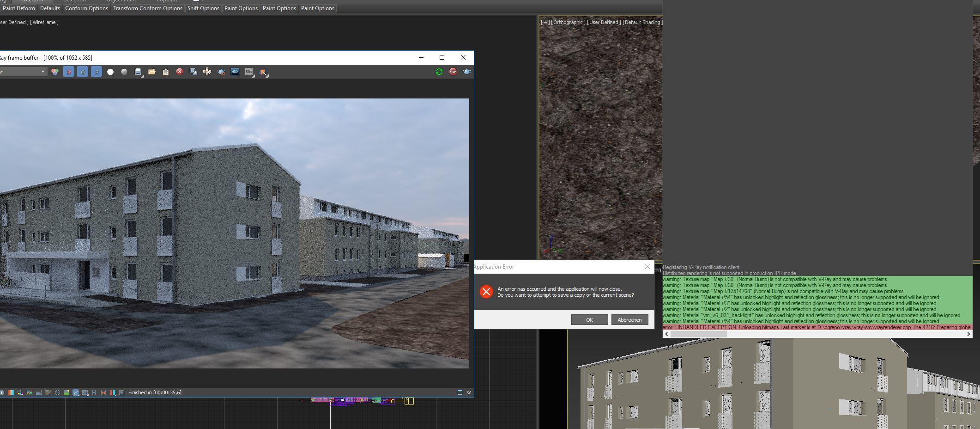Click OK in Application Error dialog
Image resolution: width=980 pixels, height=429 pixels.
point(589,320)
